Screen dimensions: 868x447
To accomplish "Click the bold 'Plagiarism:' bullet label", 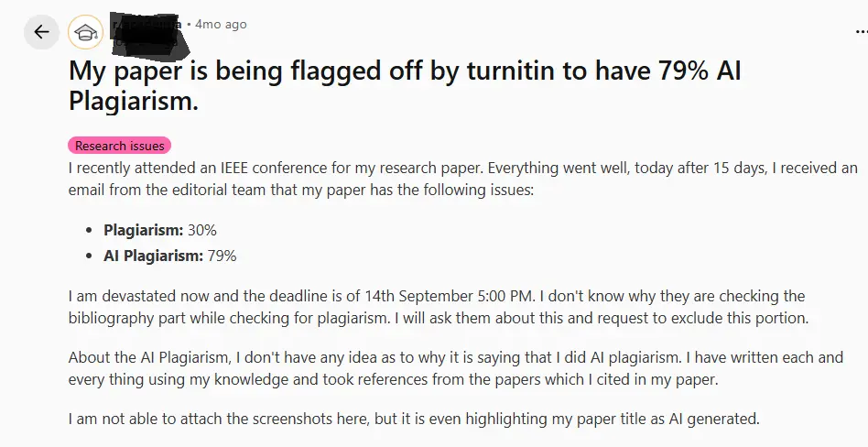I will click(x=144, y=230).
